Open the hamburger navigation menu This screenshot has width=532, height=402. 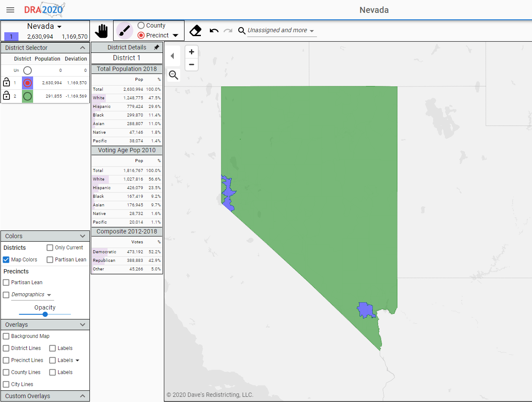[x=10, y=10]
